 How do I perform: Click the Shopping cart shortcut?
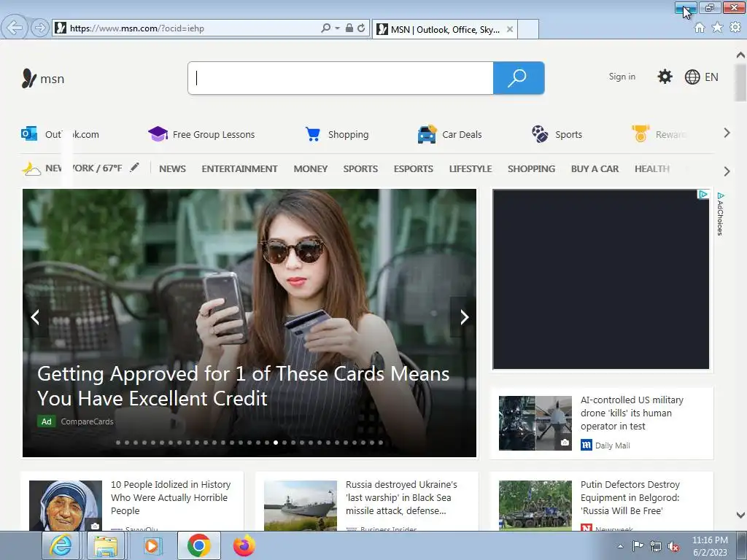[337, 134]
